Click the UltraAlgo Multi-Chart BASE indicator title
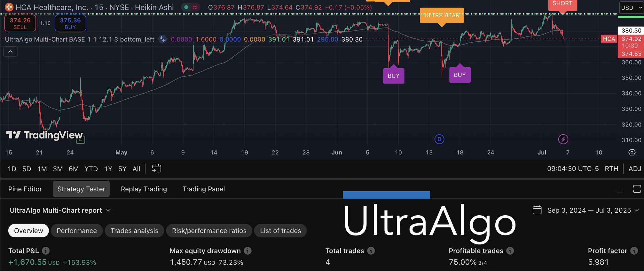This screenshot has width=644, height=271. pyautogui.click(x=80, y=39)
